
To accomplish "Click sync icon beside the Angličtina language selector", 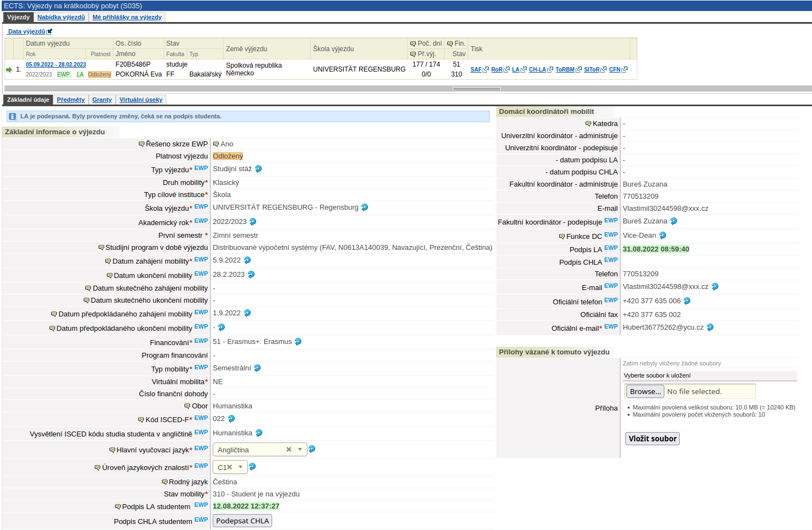I will pos(312,449).
